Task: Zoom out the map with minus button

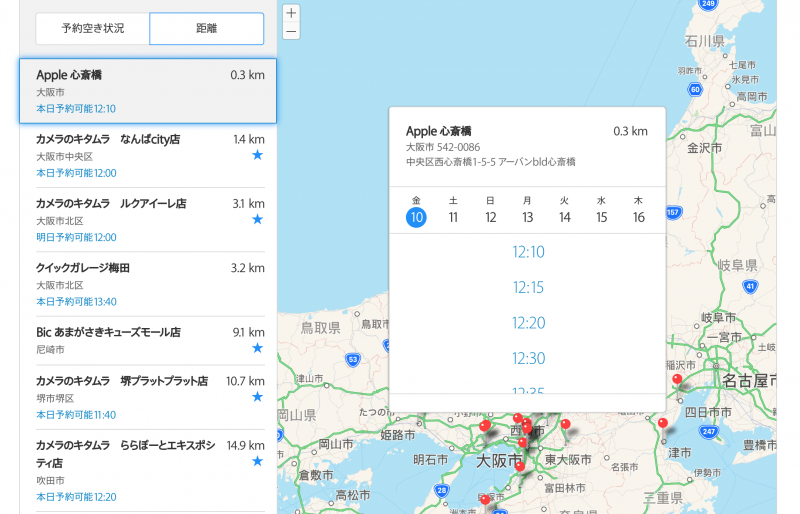Action: [x=291, y=31]
